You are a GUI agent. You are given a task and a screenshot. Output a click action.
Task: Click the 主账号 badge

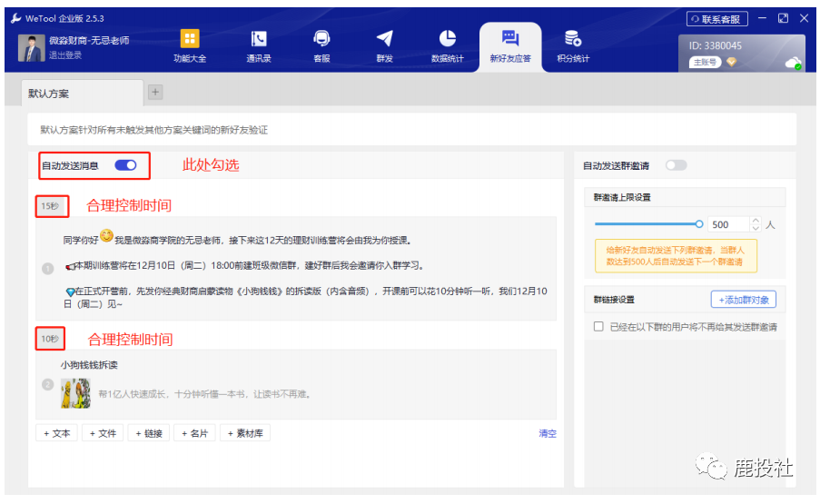[x=706, y=63]
